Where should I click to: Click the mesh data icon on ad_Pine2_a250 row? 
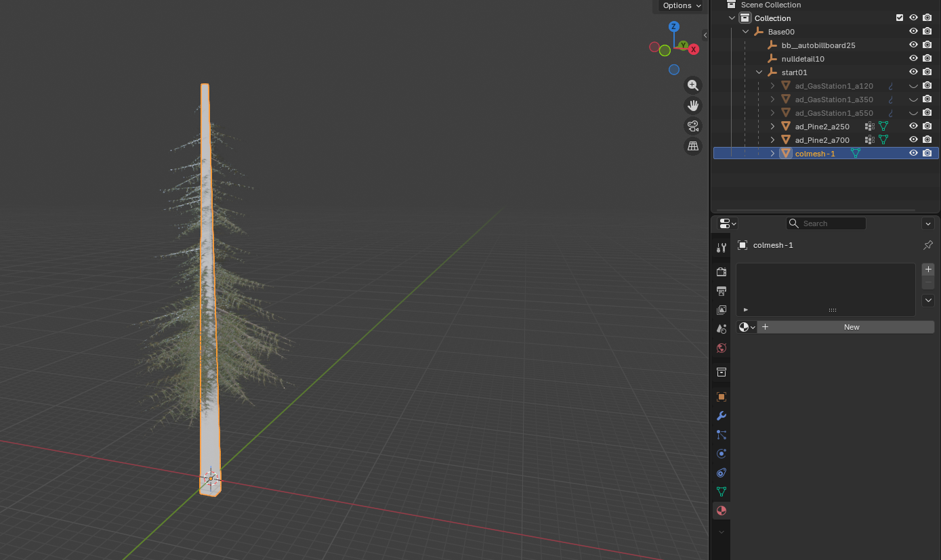pyautogui.click(x=883, y=126)
